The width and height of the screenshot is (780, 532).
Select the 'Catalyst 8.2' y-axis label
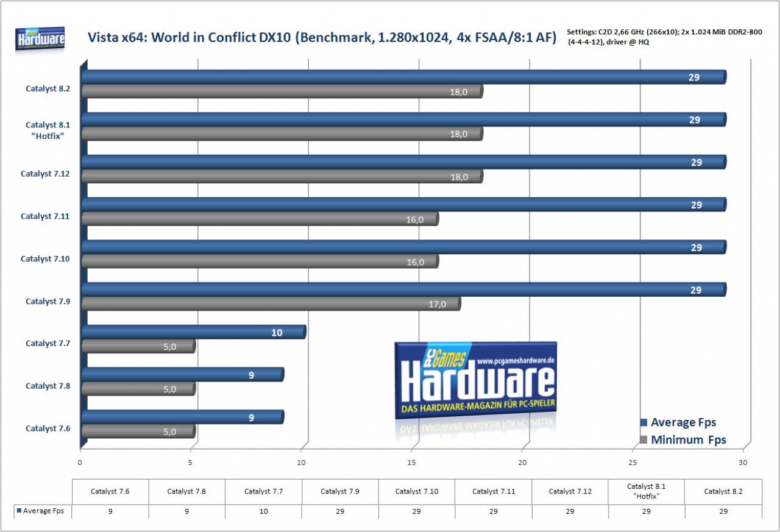[x=48, y=88]
